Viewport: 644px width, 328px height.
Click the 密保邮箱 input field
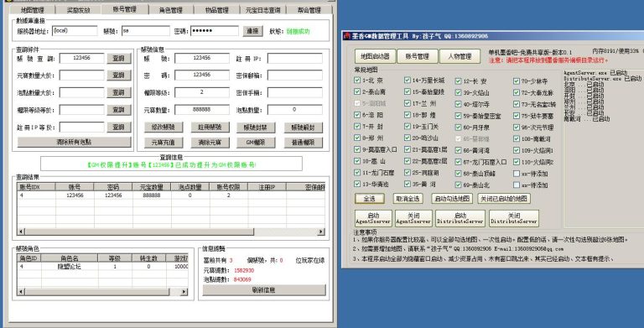[295, 75]
